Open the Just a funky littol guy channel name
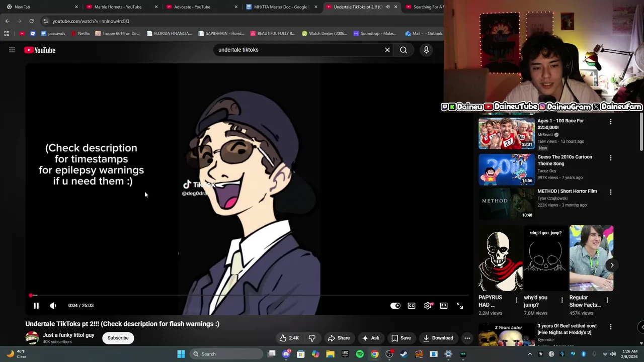The width and height of the screenshot is (644, 362). [68, 335]
